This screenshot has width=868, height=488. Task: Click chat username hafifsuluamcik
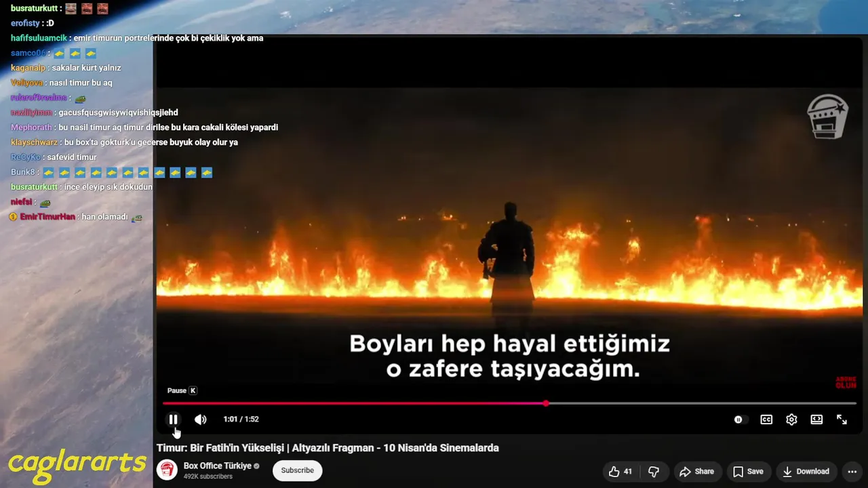tap(39, 38)
